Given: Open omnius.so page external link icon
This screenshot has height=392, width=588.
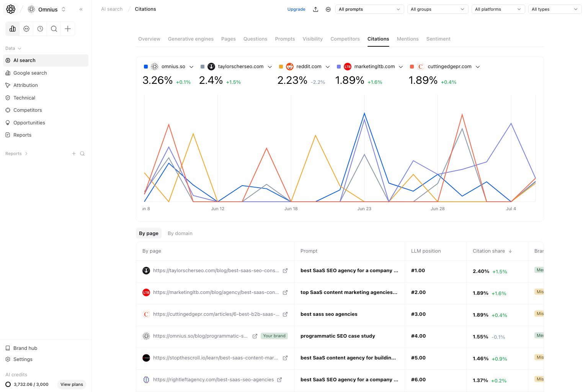Looking at the screenshot, I should pos(255,336).
